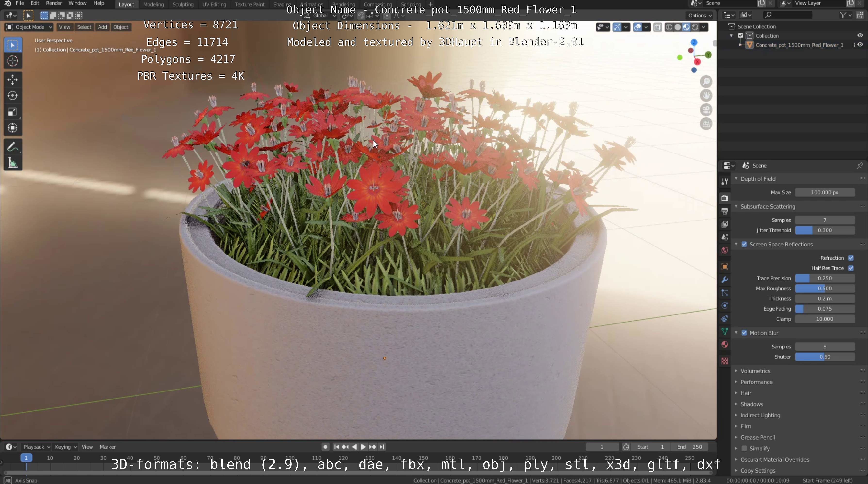868x484 pixels.
Task: Open the World properties tab
Action: pos(725,250)
